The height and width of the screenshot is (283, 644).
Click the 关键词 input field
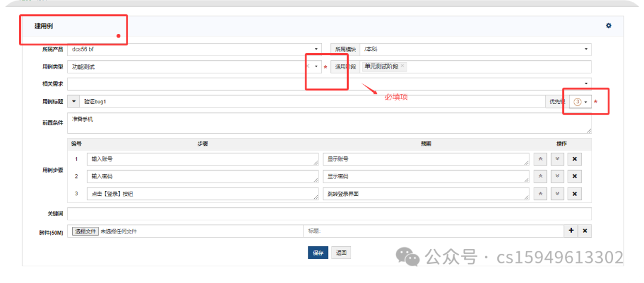pyautogui.click(x=329, y=214)
